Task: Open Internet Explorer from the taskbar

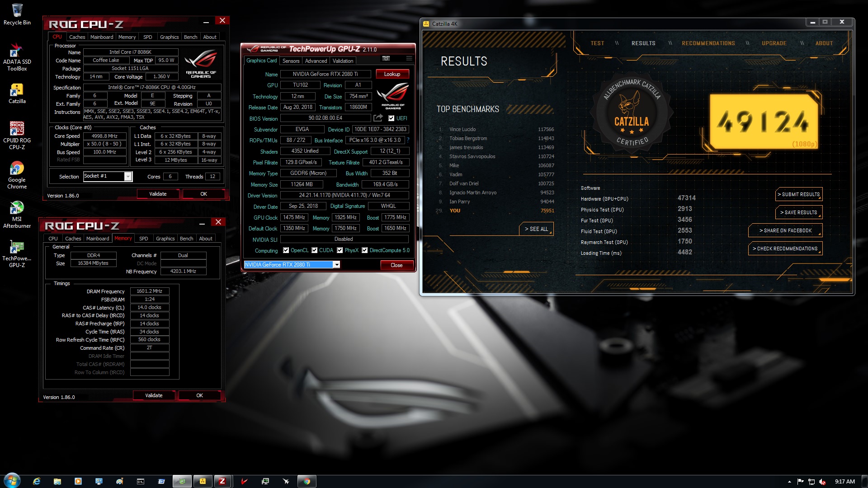Action: (37, 481)
